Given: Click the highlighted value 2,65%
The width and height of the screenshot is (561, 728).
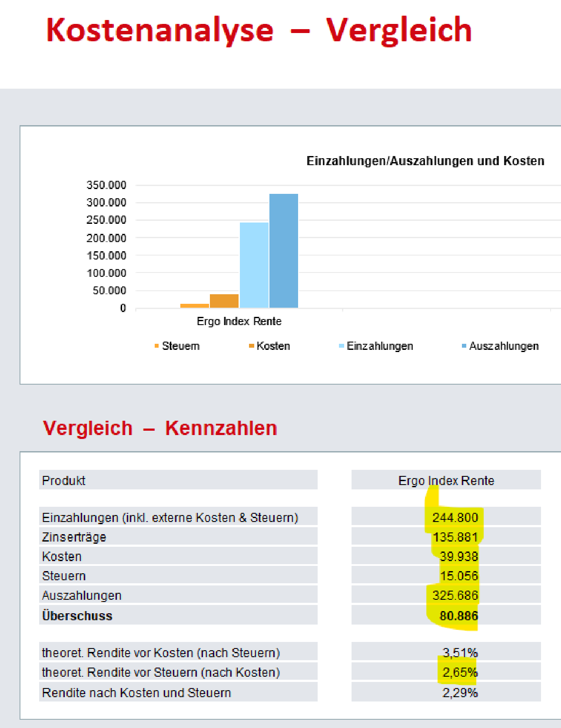Looking at the screenshot, I should (460, 672).
